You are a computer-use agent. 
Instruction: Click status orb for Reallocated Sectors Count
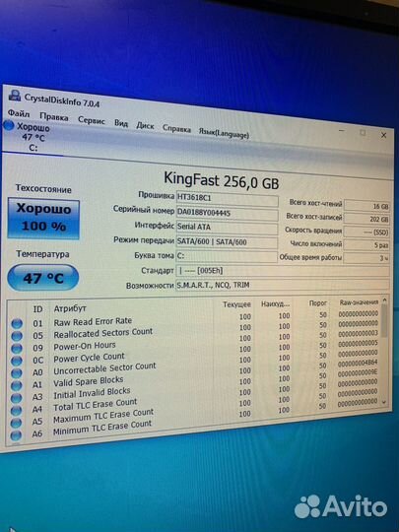click(17, 336)
